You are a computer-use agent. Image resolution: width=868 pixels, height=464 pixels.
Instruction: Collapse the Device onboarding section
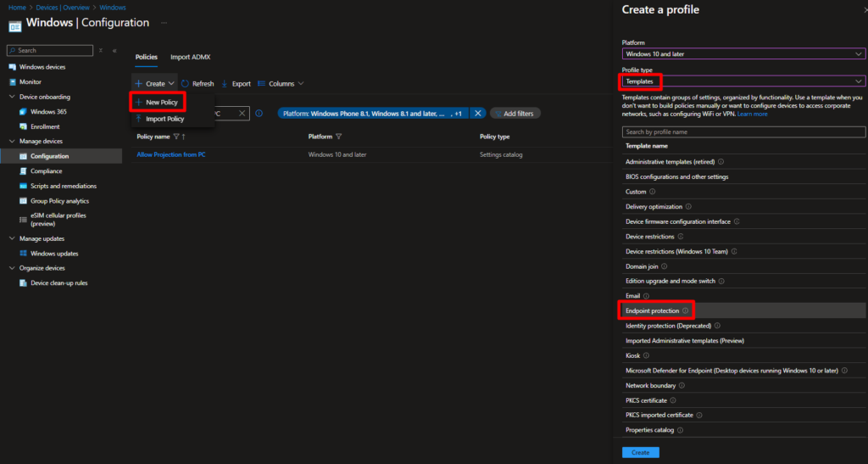point(12,97)
